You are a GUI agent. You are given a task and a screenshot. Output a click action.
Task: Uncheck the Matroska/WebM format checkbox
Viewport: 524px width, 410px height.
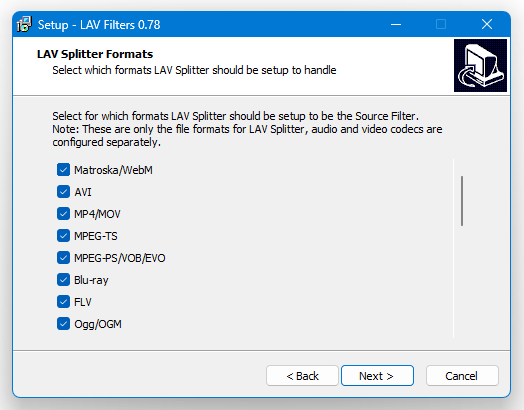click(63, 170)
